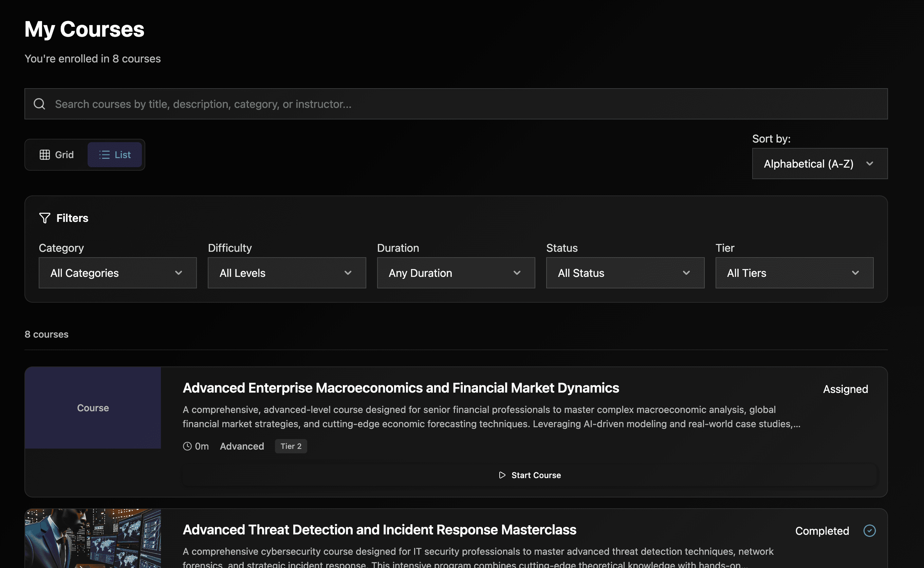
Task: Open the All Levels difficulty dropdown
Action: (286, 273)
